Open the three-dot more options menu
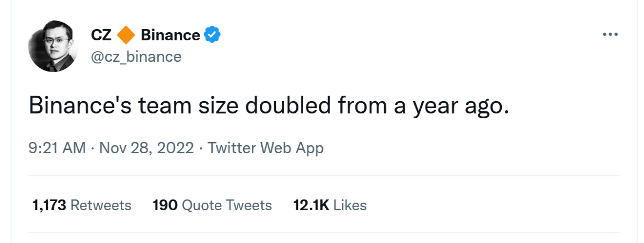Image resolution: width=644 pixels, height=243 pixels. [610, 34]
